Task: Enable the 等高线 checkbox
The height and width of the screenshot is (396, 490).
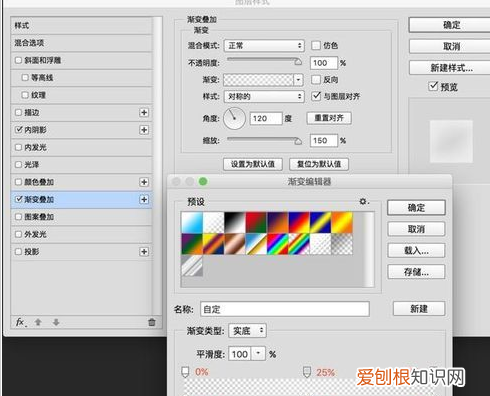Action: 25,78
